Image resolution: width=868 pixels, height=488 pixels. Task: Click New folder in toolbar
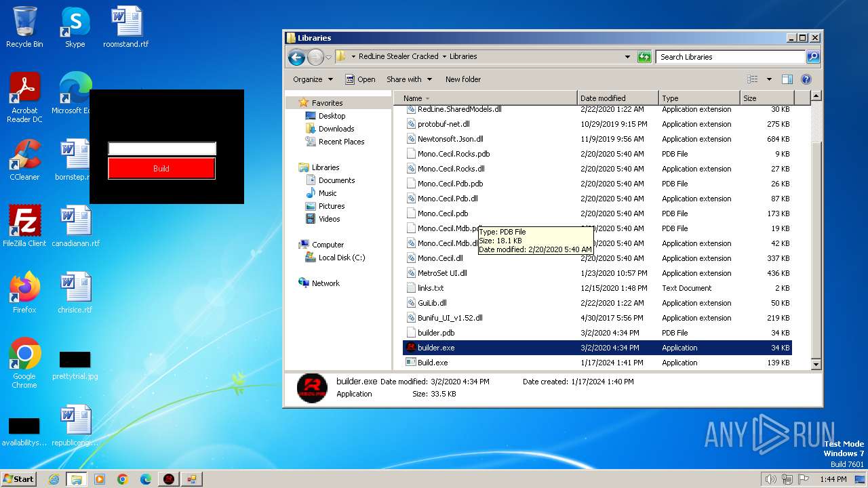(x=463, y=79)
